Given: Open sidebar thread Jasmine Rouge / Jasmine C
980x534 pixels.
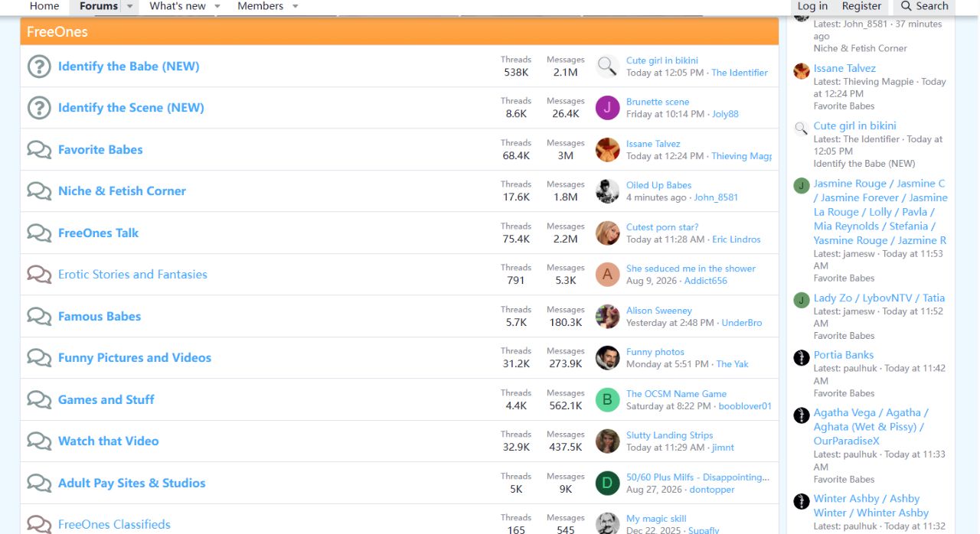Looking at the screenshot, I should coord(880,212).
